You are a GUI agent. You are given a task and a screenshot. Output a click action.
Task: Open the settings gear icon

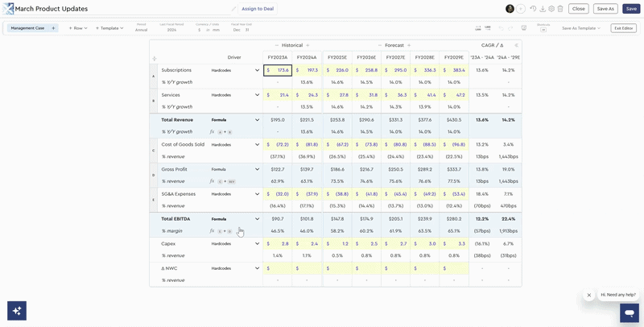click(x=551, y=9)
